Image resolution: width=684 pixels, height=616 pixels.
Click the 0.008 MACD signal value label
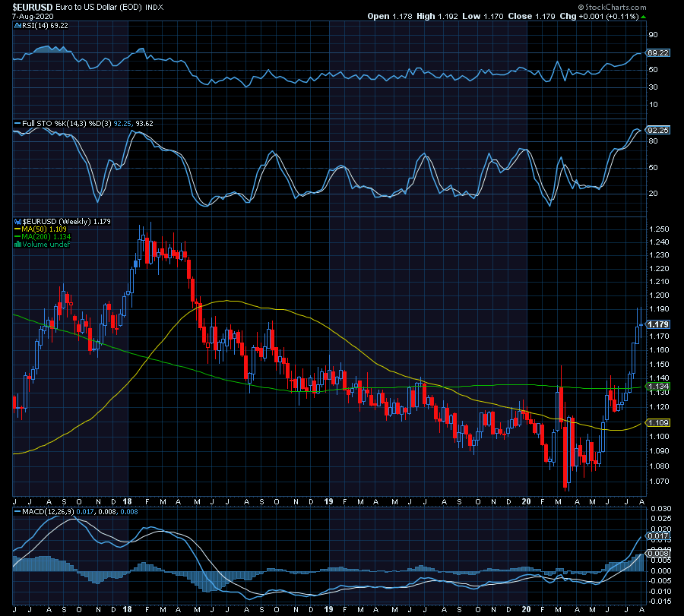658,553
